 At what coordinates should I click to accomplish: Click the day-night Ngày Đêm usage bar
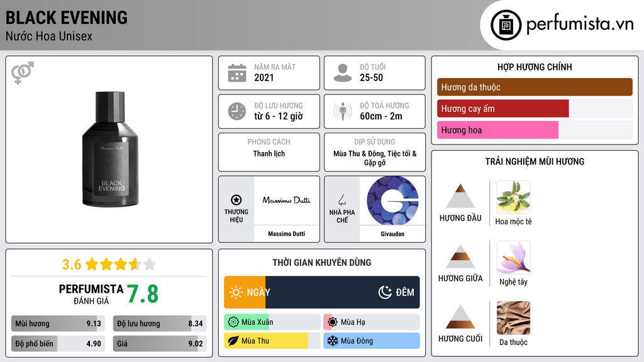(x=321, y=292)
